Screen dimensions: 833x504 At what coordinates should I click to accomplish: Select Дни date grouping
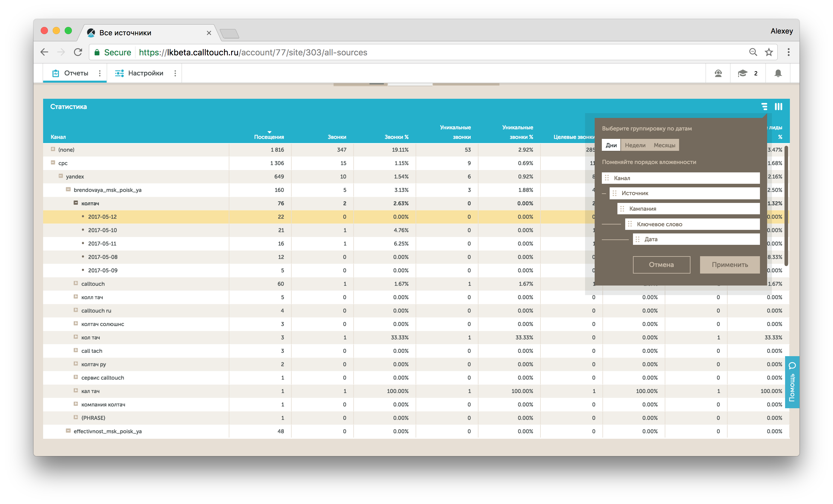pos(611,145)
